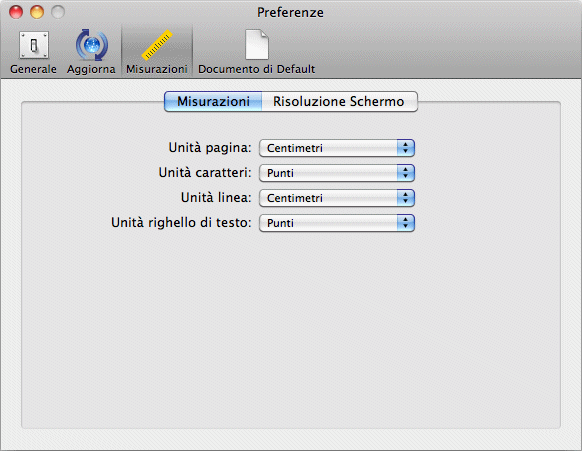Click the Aggiorna toolbar label
This screenshot has height=451, width=582.
click(x=91, y=69)
